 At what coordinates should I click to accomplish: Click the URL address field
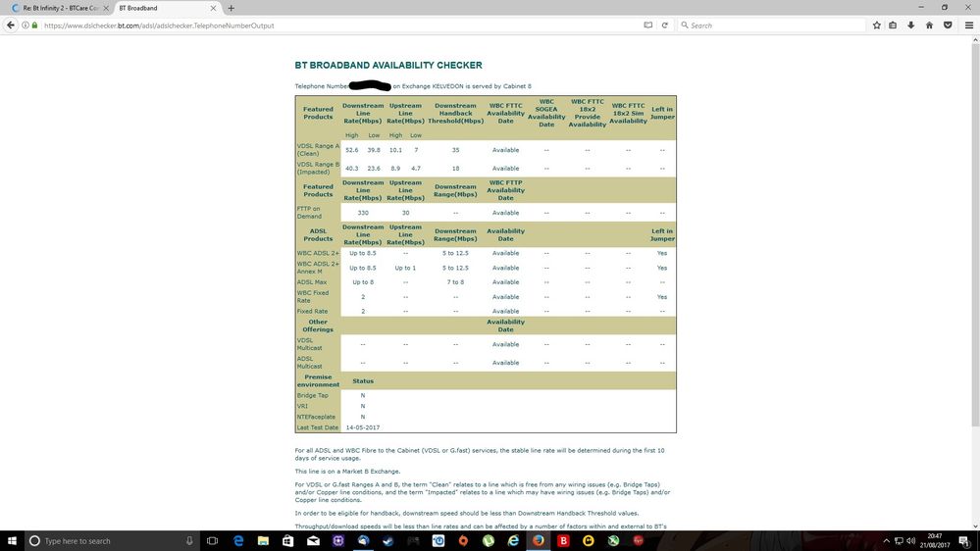337,25
